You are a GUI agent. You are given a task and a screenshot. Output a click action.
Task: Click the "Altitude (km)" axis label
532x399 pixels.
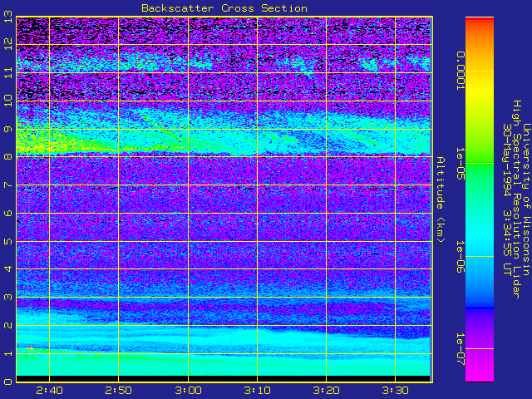tap(440, 199)
